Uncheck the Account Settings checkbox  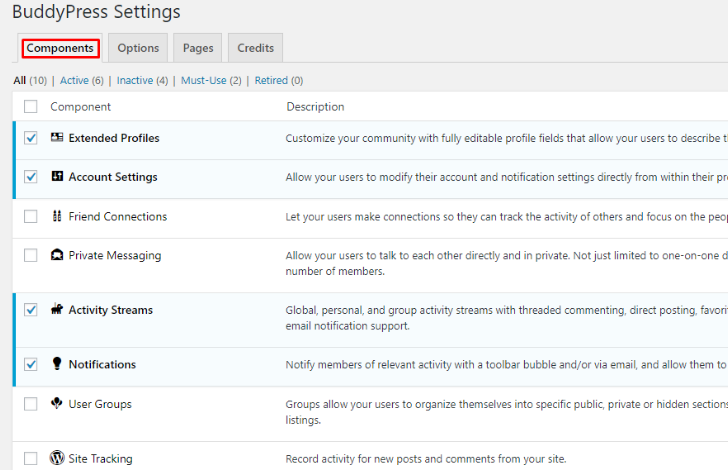[x=31, y=177]
